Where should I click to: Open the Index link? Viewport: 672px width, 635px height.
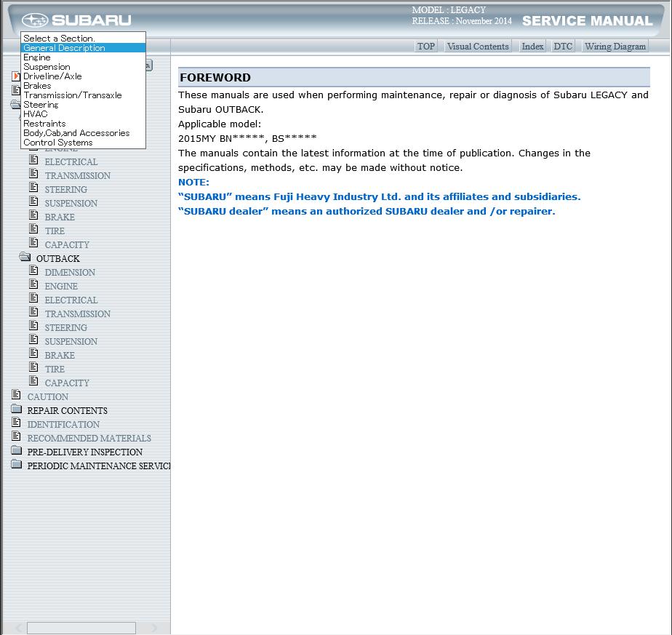coord(532,47)
